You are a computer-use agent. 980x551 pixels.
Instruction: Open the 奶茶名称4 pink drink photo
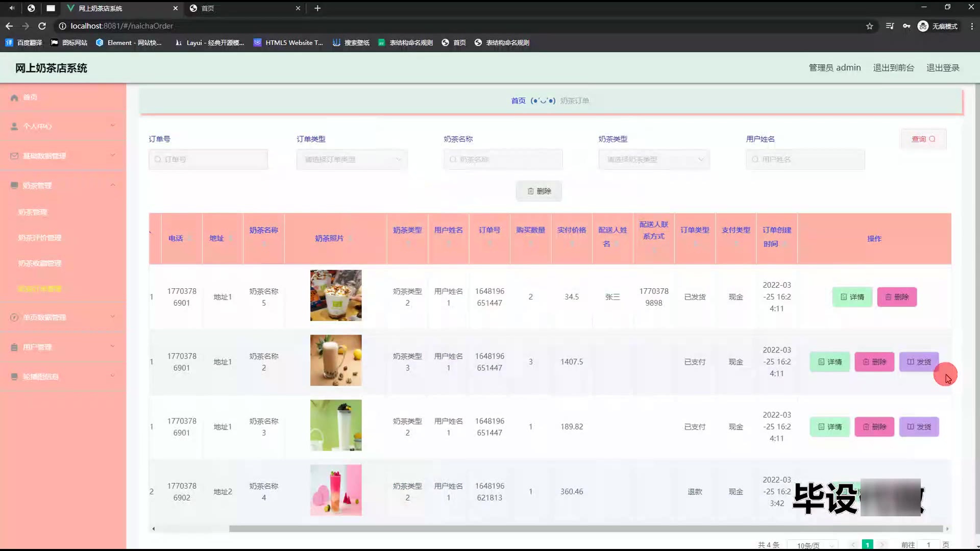[336, 490]
